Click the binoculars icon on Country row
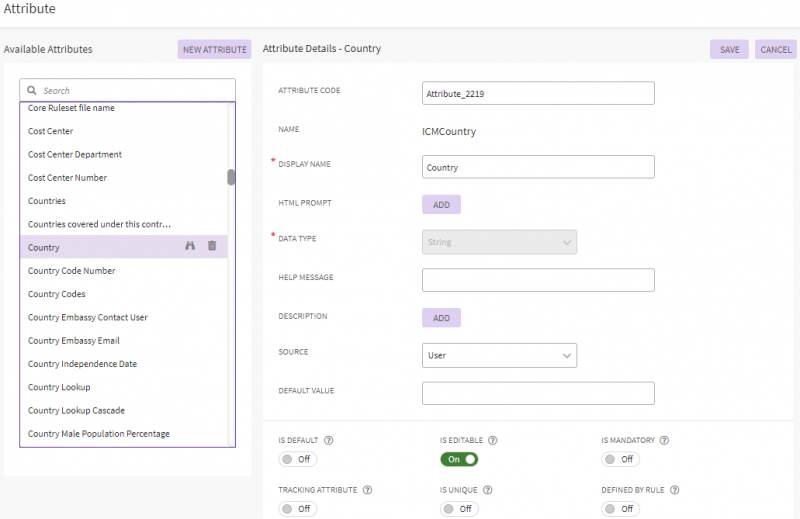The image size is (800, 519). coord(190,246)
